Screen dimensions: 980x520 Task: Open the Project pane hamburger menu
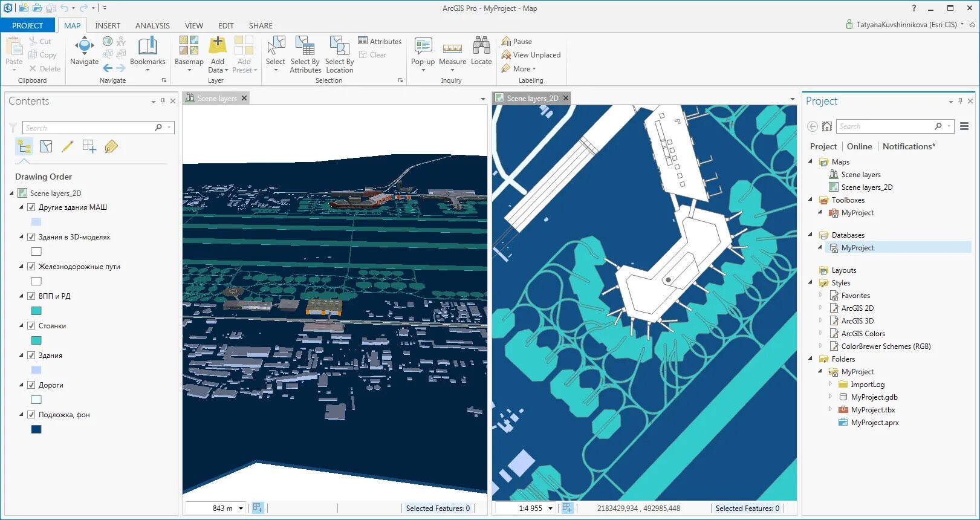[x=964, y=126]
